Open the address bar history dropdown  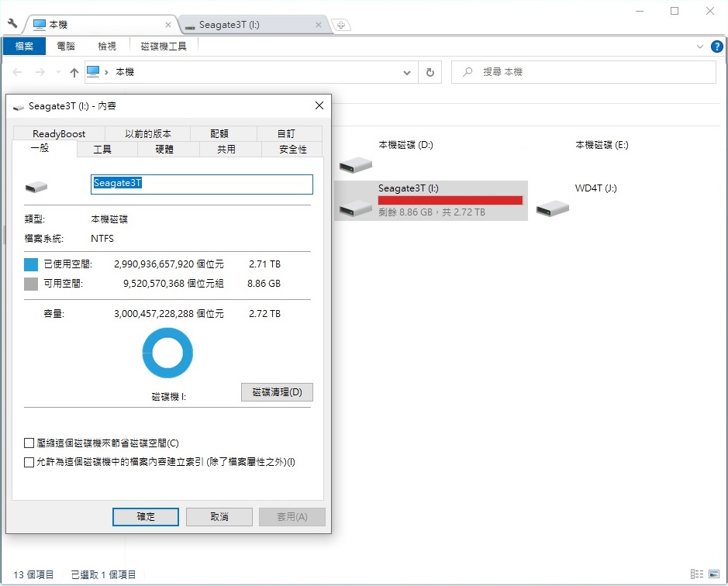coord(407,72)
